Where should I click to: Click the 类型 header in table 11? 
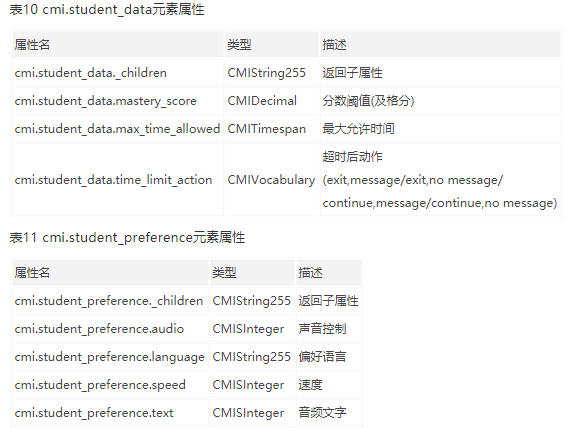pos(252,273)
